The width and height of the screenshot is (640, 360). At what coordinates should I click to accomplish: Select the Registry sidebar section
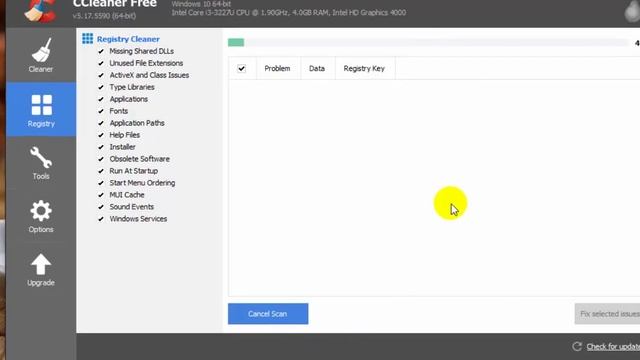[41, 109]
